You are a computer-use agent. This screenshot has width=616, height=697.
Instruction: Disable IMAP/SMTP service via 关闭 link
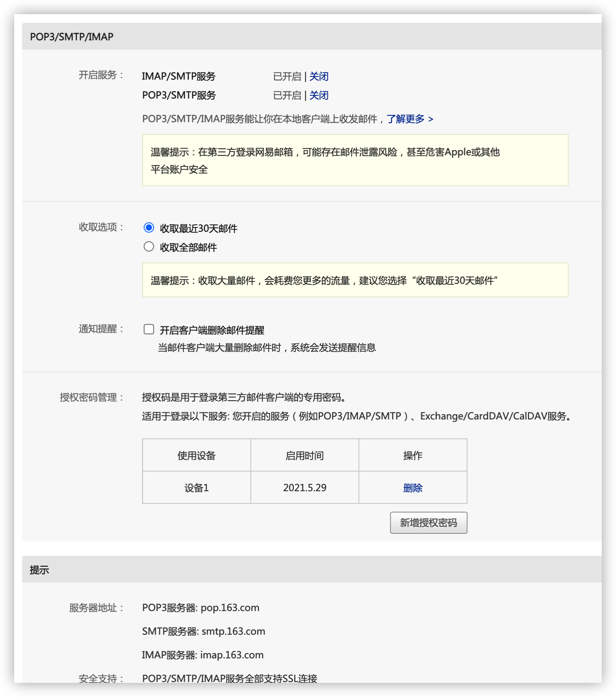(x=319, y=76)
